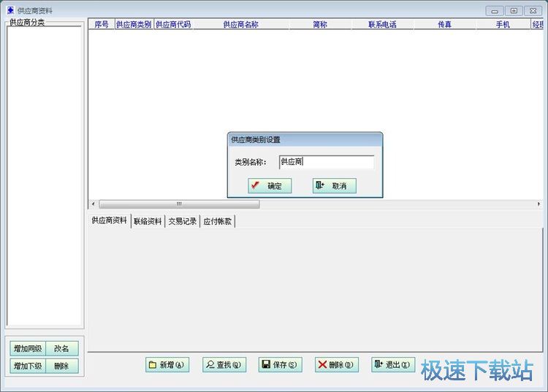Viewport: 548px width, 392px height.
Task: Click the 删除 button under supplier categories
Action: click(x=62, y=366)
